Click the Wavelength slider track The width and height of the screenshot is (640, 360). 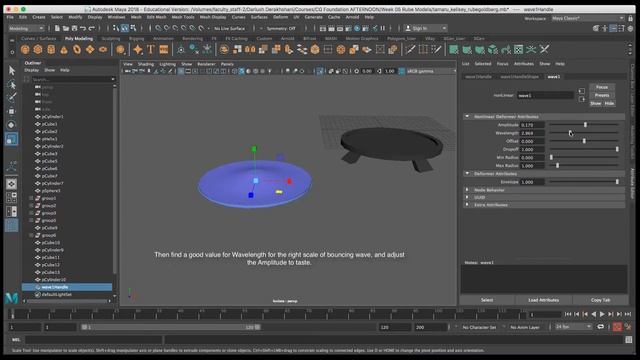pyautogui.click(x=584, y=133)
